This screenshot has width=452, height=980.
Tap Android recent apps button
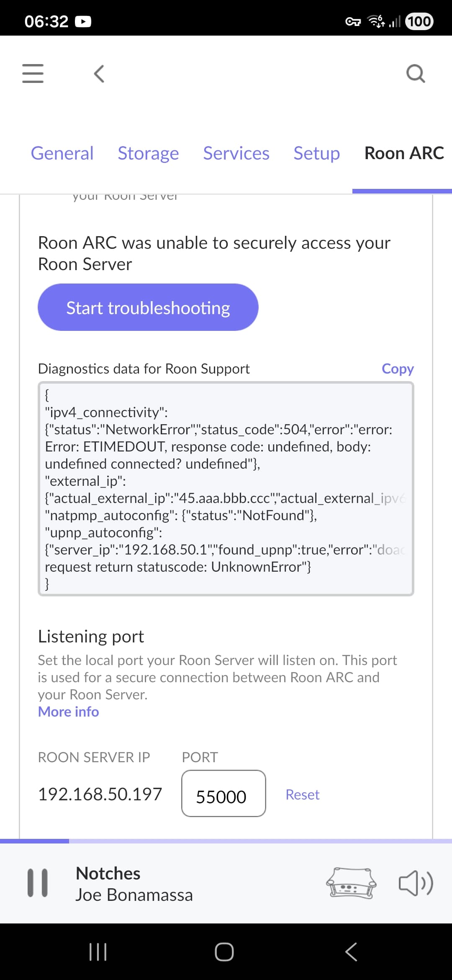click(x=98, y=952)
